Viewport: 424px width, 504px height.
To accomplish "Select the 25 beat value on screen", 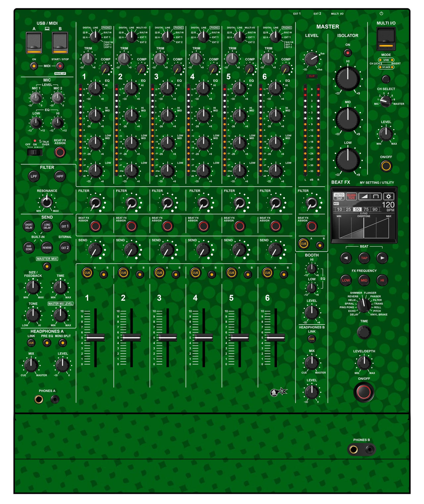I will tap(348, 209).
